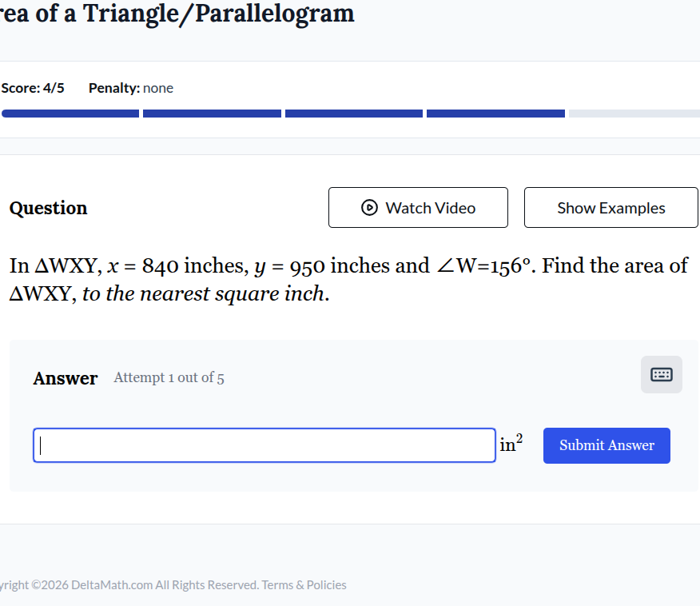Click the third filled progress bar segment
The height and width of the screenshot is (606, 700).
coord(353,114)
